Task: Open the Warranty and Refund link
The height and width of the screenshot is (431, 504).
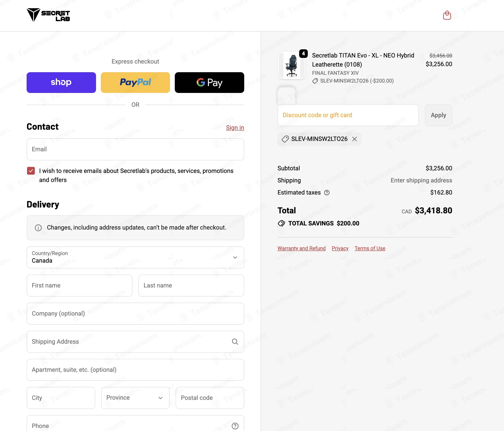Action: (x=301, y=248)
